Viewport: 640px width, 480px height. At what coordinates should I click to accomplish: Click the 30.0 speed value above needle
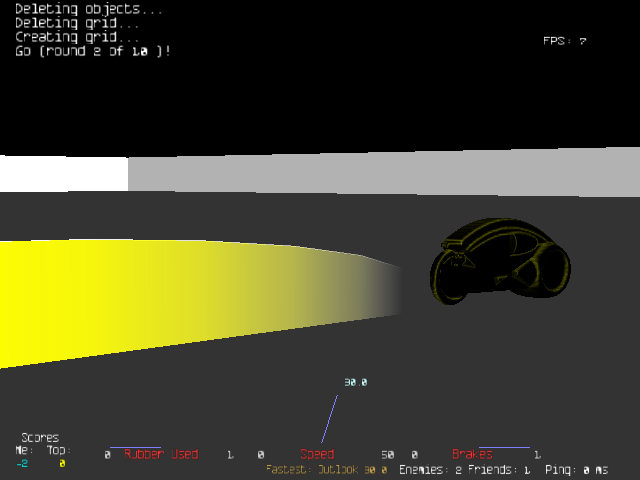click(356, 383)
